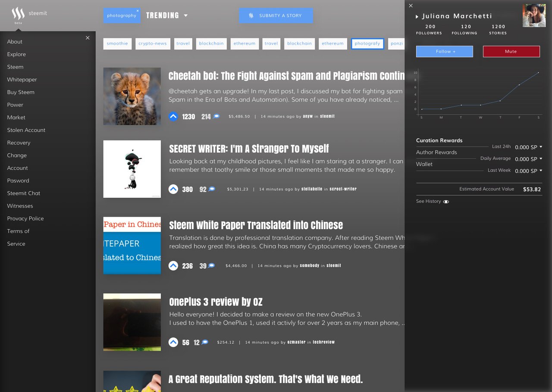This screenshot has width=552, height=392.
Task: Upvote the SECRET WRITER post
Action: 173,189
